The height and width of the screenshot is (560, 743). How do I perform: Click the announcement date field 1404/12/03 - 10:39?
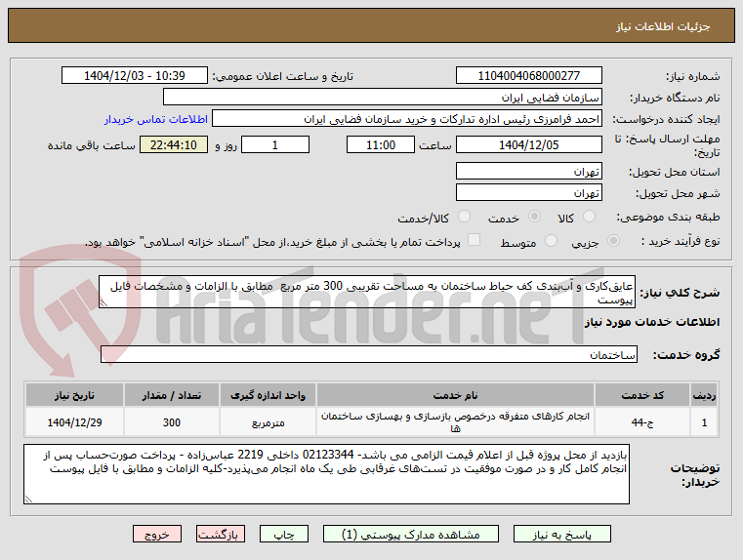[x=135, y=76]
